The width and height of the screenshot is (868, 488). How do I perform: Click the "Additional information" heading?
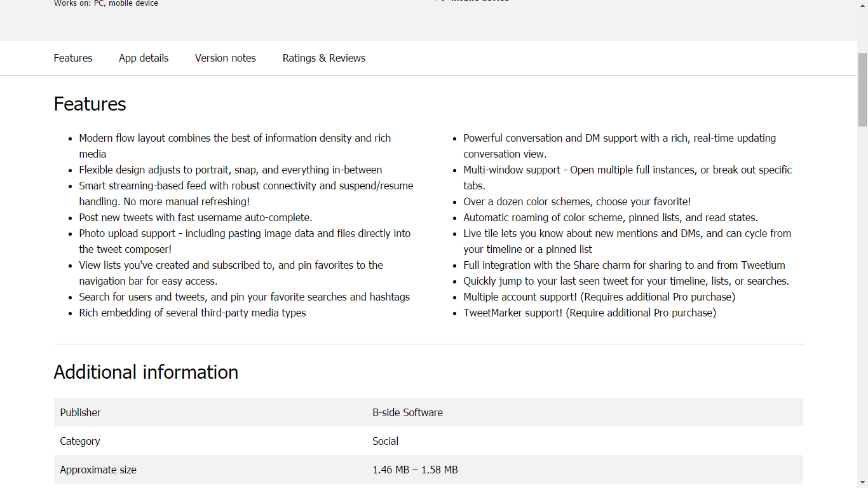[146, 372]
